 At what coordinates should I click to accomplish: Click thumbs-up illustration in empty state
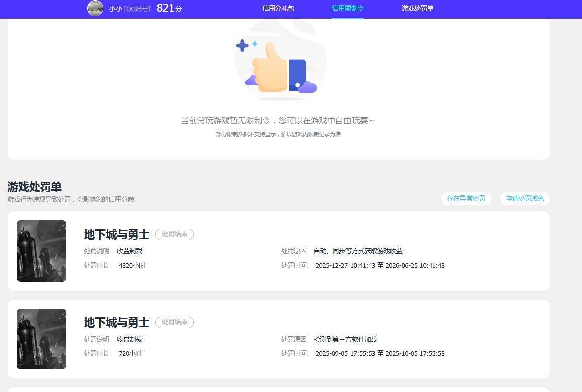(280, 61)
